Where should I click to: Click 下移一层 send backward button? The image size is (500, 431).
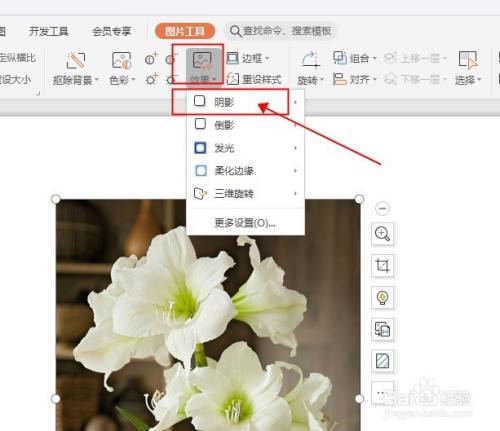point(415,80)
